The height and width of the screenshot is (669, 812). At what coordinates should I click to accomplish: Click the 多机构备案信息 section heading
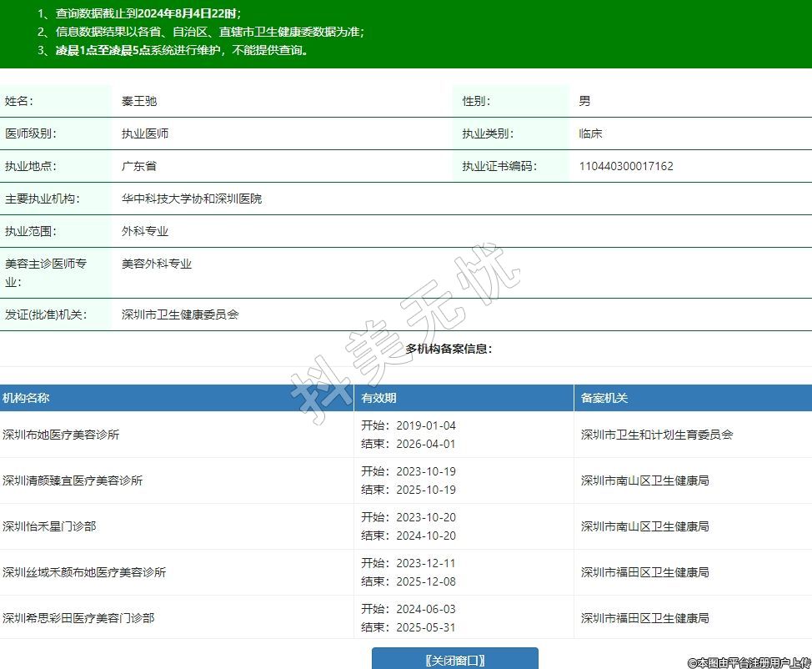pos(449,349)
